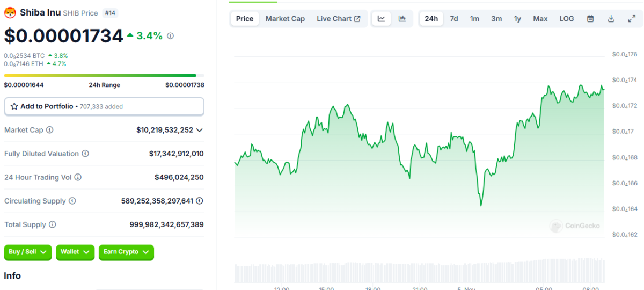Expand chart to fullscreen
Screen dimensions: 644x290
click(x=632, y=19)
